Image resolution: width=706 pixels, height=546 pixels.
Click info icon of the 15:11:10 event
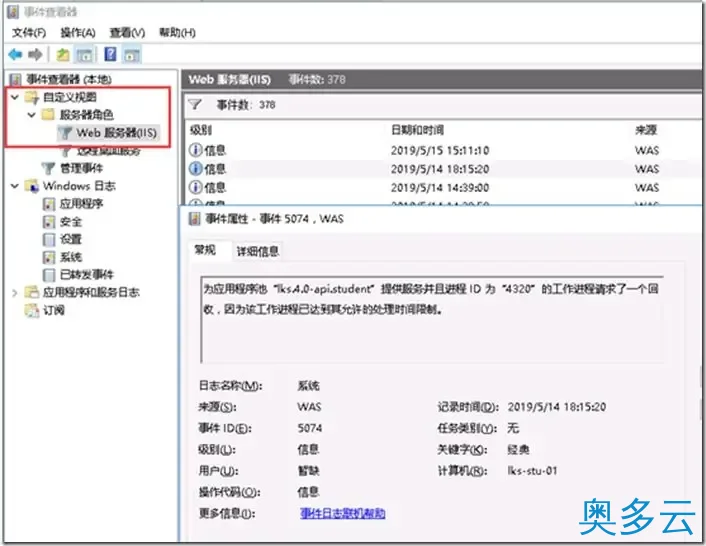point(195,150)
